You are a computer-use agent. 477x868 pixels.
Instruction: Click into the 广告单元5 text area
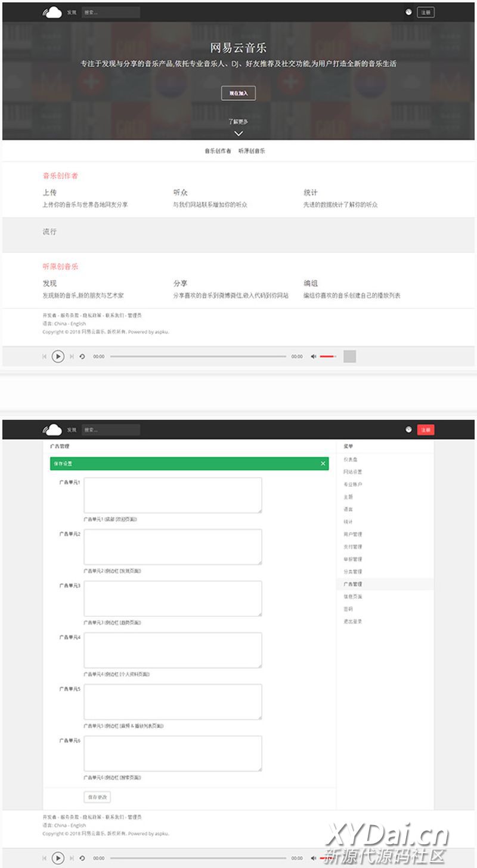173,702
